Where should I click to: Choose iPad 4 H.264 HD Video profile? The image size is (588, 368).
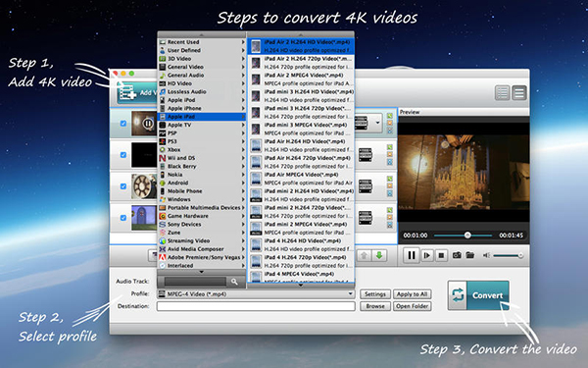tap(301, 244)
